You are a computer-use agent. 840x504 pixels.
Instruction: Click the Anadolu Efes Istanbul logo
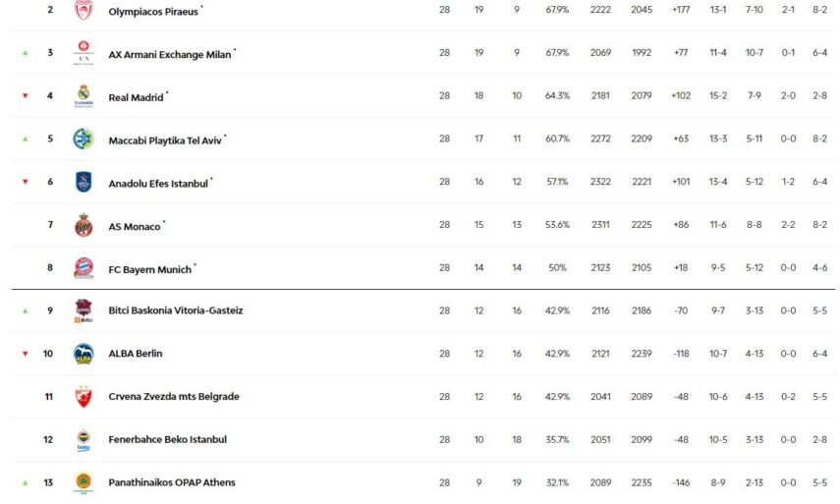pos(84,182)
